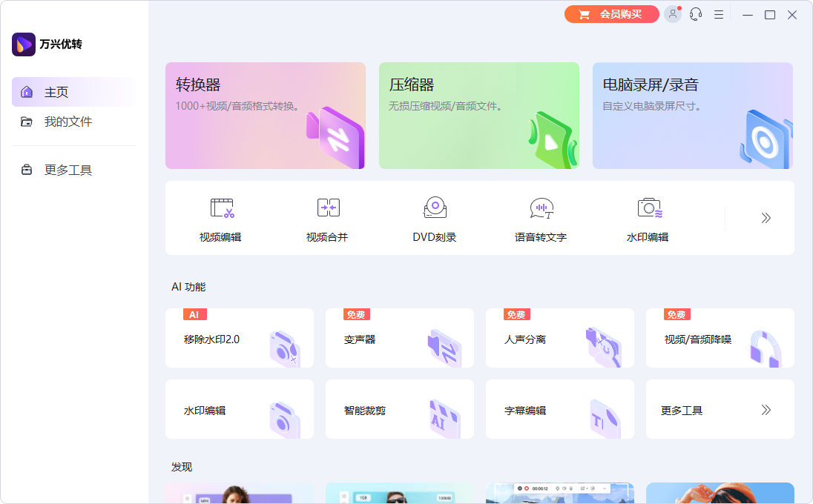Click the 会员购买 membership purchase button
813x504 pixels.
[x=611, y=14]
